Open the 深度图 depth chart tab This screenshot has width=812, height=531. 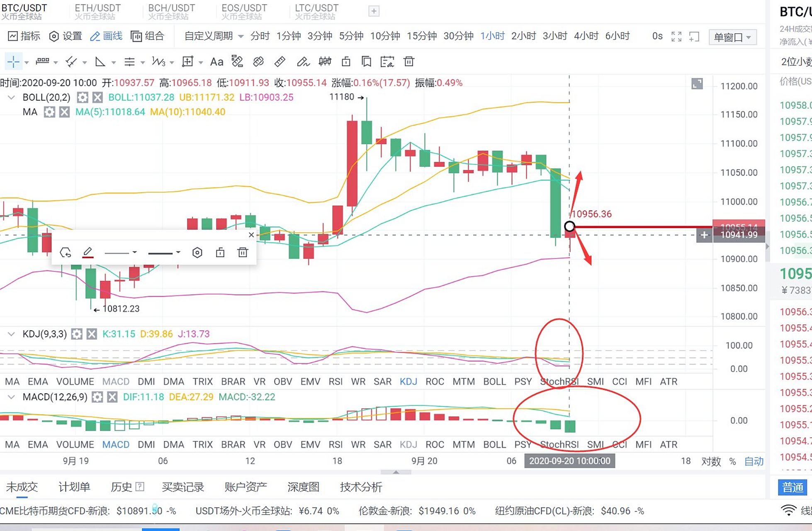pos(303,487)
